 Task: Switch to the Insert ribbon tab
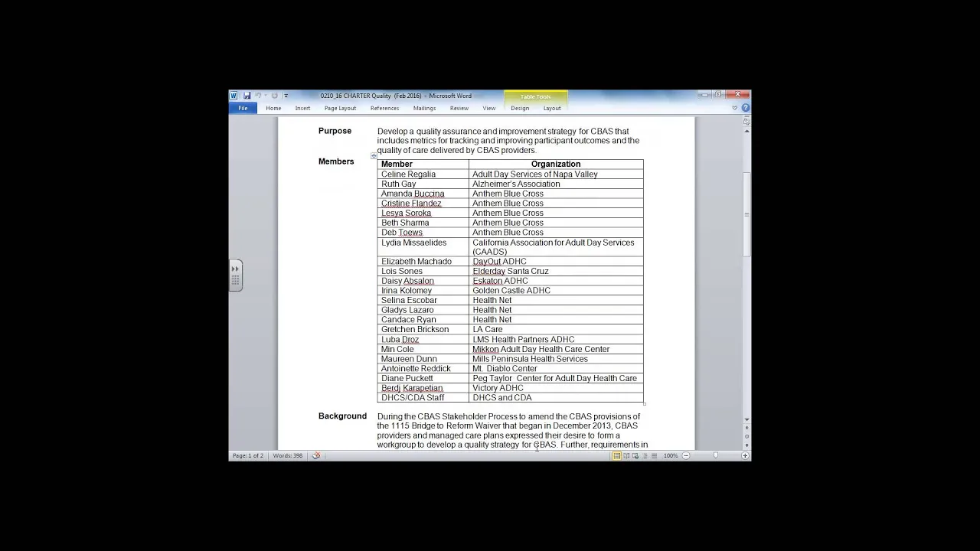tap(302, 108)
